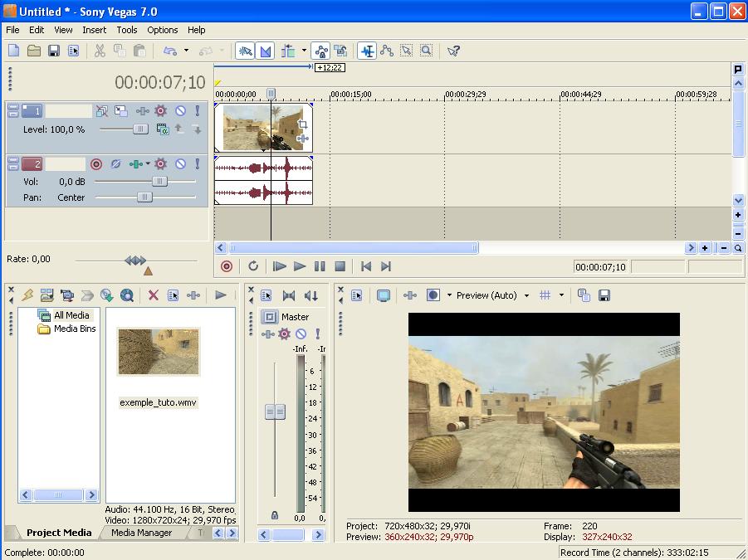Toggle Enable Snapping in toolbar

click(x=245, y=51)
